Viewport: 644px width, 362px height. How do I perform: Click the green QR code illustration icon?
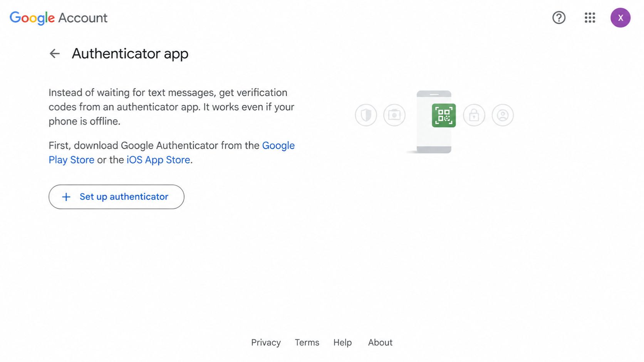[444, 115]
